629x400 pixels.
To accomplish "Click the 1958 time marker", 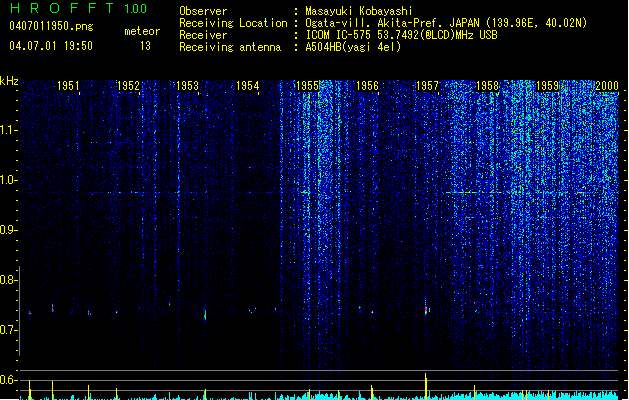I will [487, 85].
